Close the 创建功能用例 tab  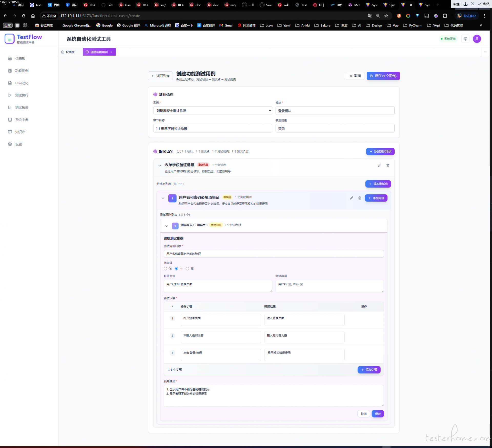click(111, 52)
